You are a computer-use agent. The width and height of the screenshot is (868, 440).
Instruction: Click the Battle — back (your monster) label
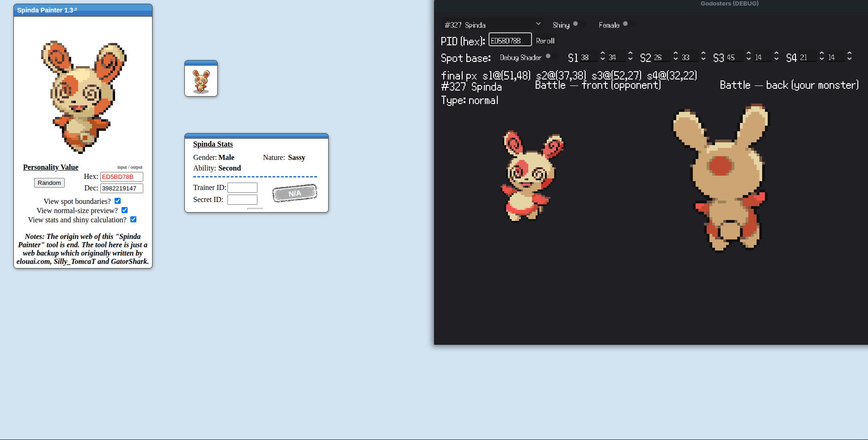tap(789, 85)
